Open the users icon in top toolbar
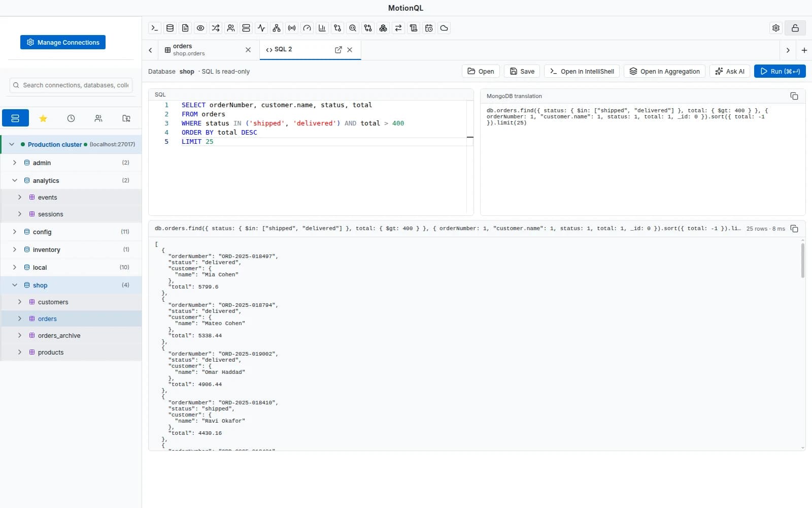812x508 pixels. (x=231, y=28)
